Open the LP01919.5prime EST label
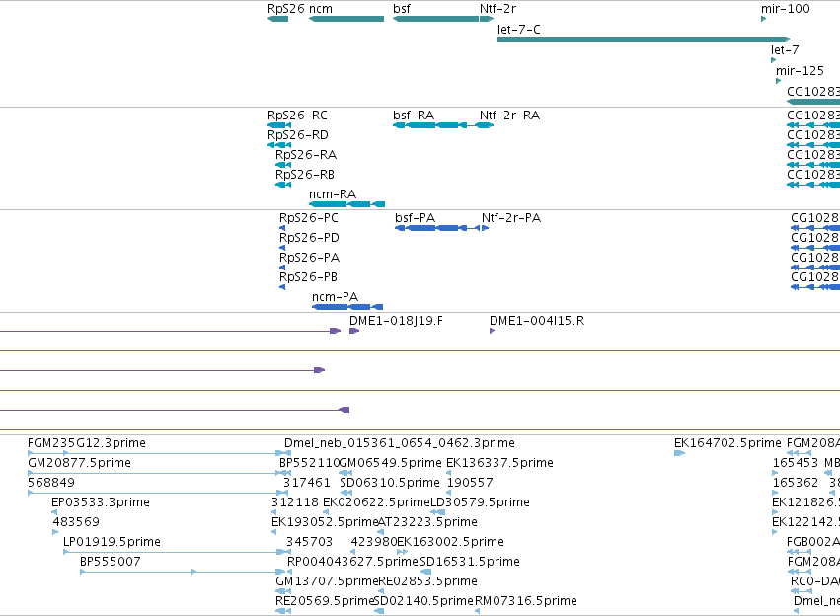Image resolution: width=840 pixels, height=616 pixels. click(112, 542)
